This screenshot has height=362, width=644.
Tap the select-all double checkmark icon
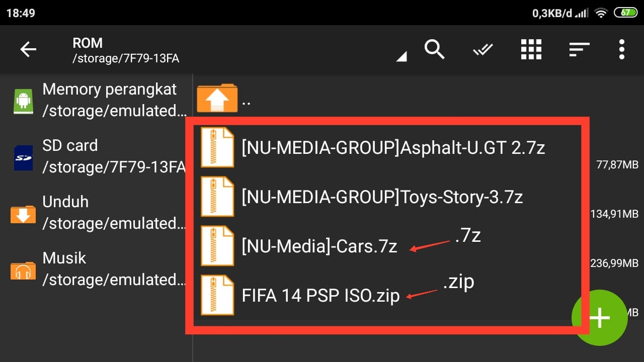tap(482, 49)
